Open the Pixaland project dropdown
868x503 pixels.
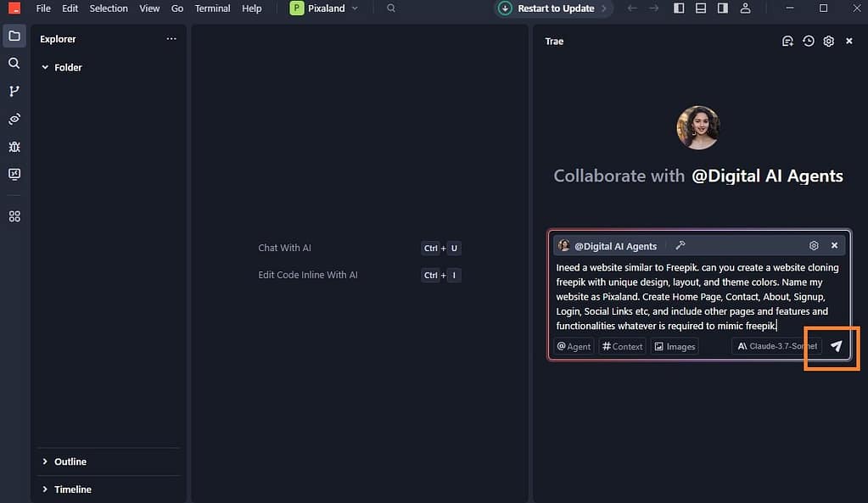pos(324,8)
